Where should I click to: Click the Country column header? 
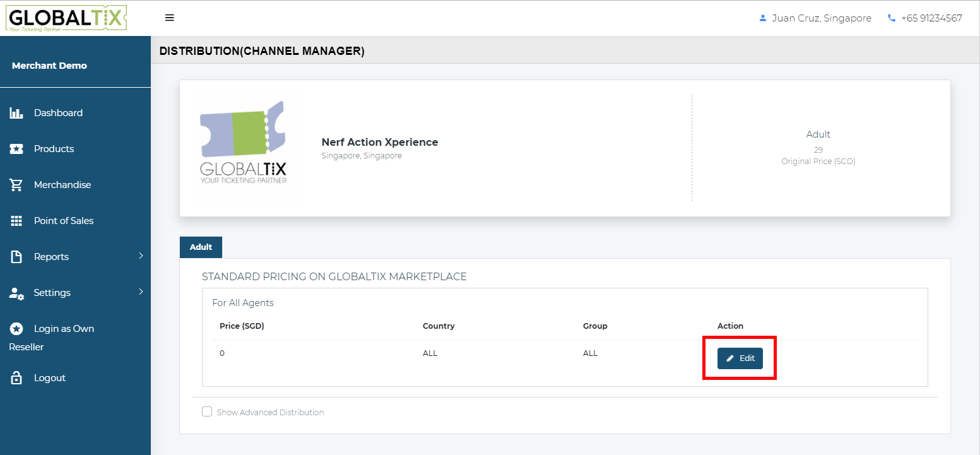tap(439, 326)
